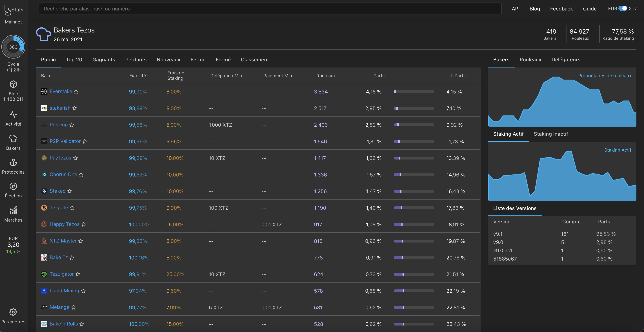Click the Nouveaux filter tab
The width and height of the screenshot is (644, 332).
pos(168,59)
